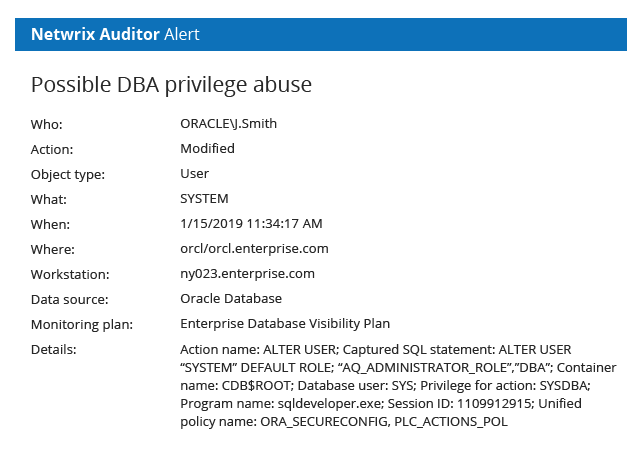The width and height of the screenshot is (640, 450).
Task: Click the Action: field label
Action: tap(52, 149)
